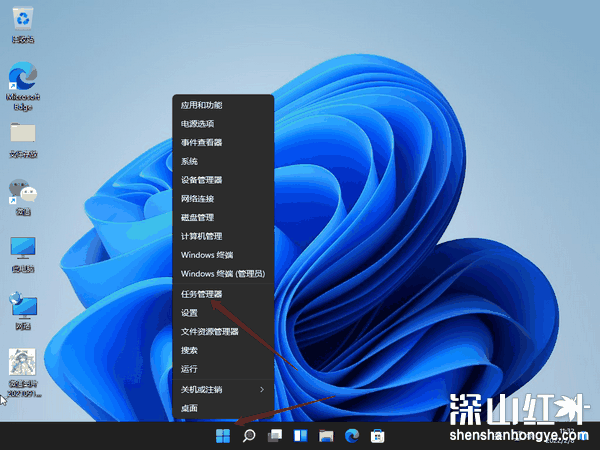Screen dimensions: 600x450
Task: Select 网络连接 in the context menu
Action: (223, 199)
